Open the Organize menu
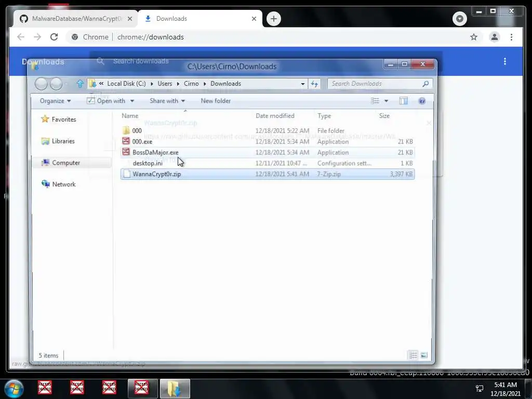This screenshot has width=532, height=399. coord(55,101)
